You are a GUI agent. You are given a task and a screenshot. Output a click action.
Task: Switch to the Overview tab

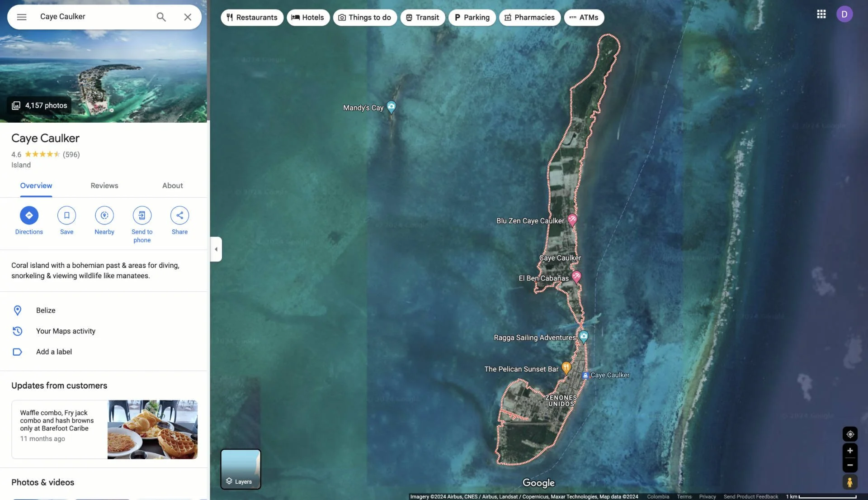pyautogui.click(x=36, y=186)
